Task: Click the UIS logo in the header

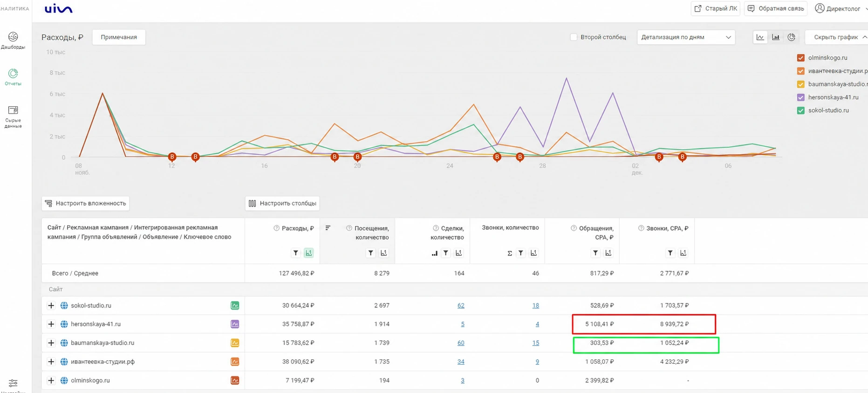Action: click(x=59, y=9)
